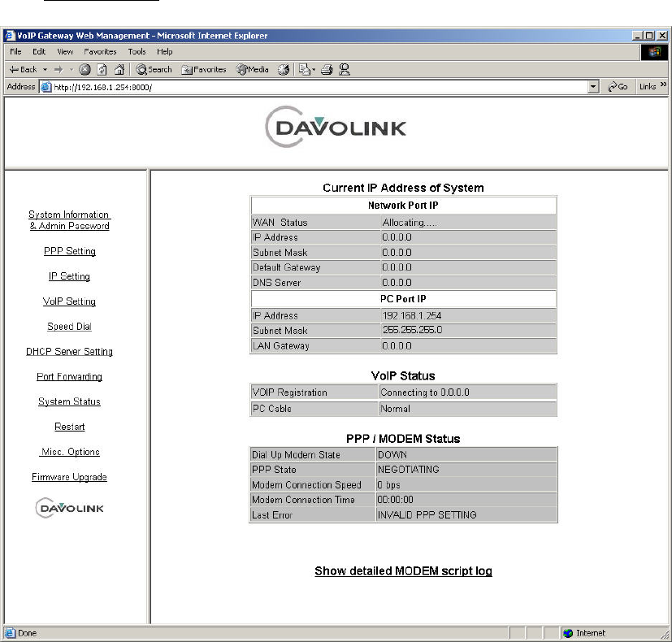
Task: Click Show detailed MODEM script log link
Action: 403,570
